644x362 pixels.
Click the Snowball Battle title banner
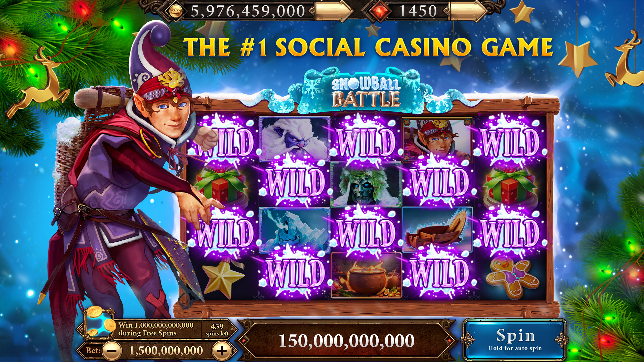point(365,92)
